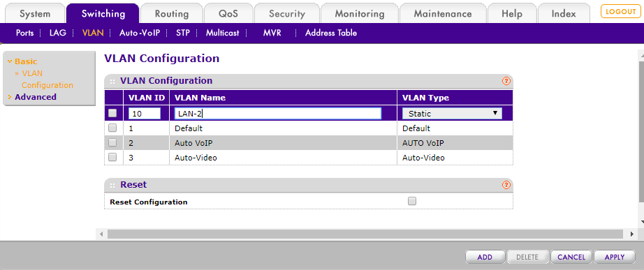Click horizontal scrollbar left arrow
This screenshot has height=270, width=644.
101,234
